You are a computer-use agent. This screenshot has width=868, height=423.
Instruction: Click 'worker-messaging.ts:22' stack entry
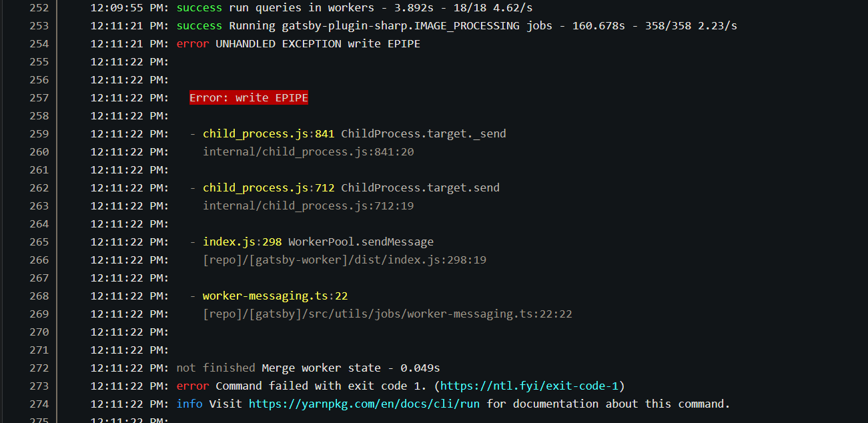click(276, 296)
